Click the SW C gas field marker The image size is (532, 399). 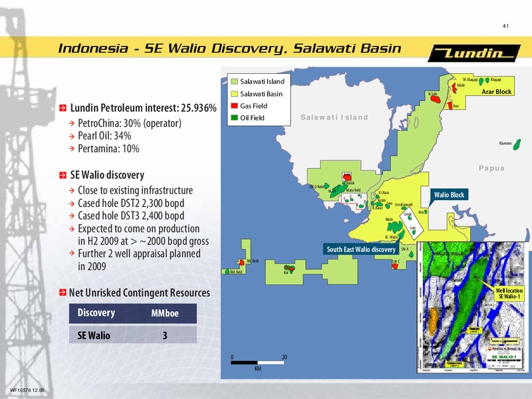tap(395, 267)
